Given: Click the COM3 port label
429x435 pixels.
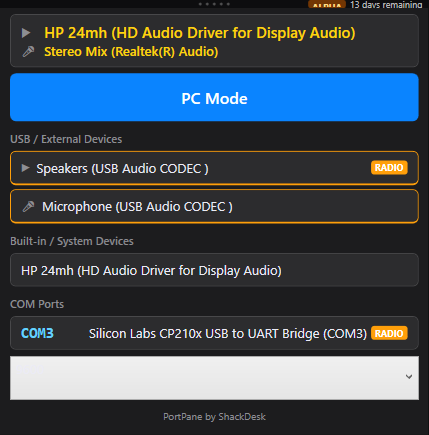Looking at the screenshot, I should click(x=37, y=333).
